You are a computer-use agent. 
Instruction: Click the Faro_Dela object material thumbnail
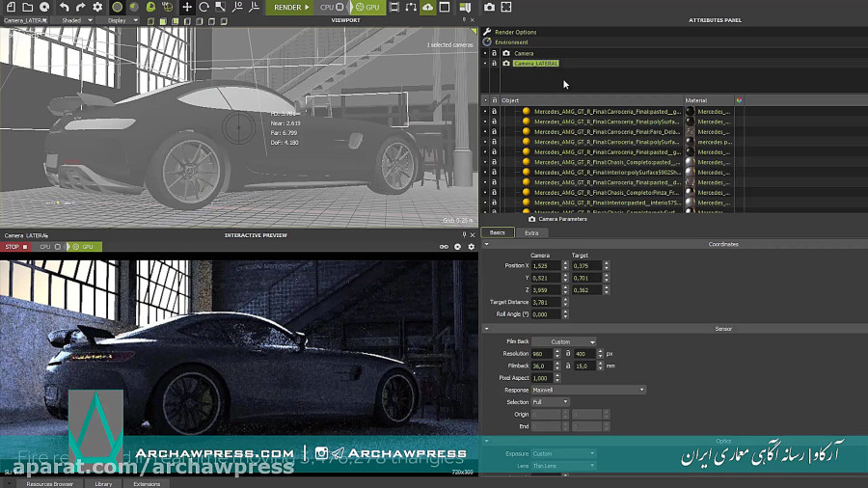[x=690, y=132]
